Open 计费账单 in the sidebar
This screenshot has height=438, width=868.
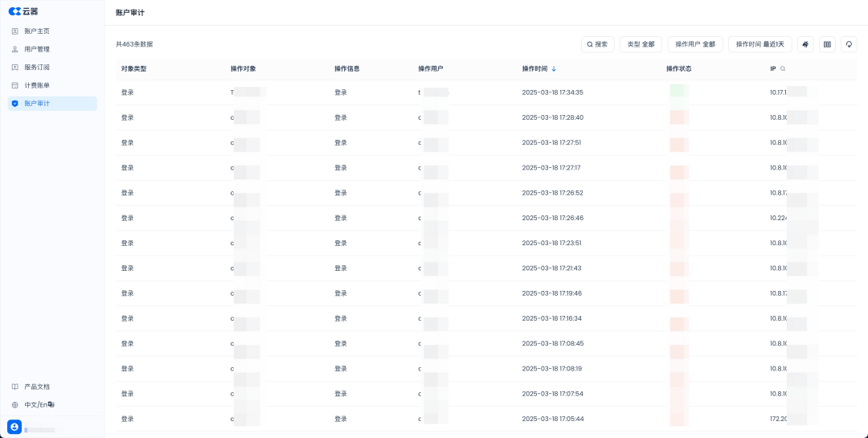point(52,85)
